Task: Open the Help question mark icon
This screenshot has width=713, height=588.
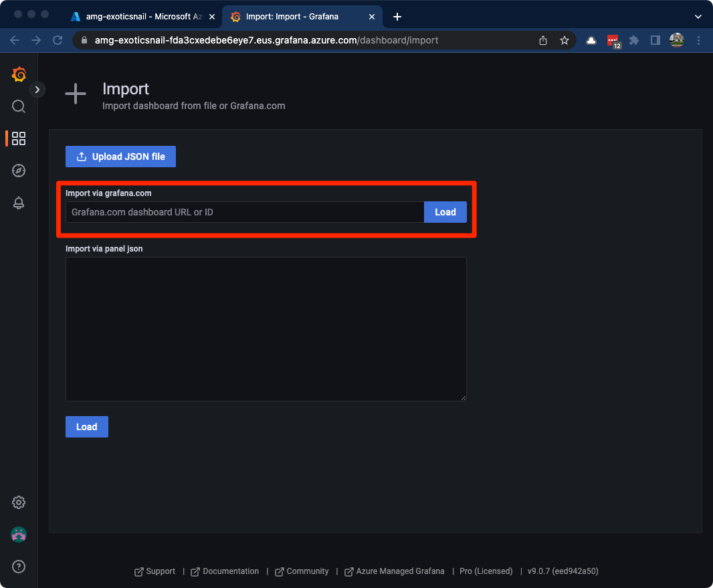Action: (x=19, y=567)
